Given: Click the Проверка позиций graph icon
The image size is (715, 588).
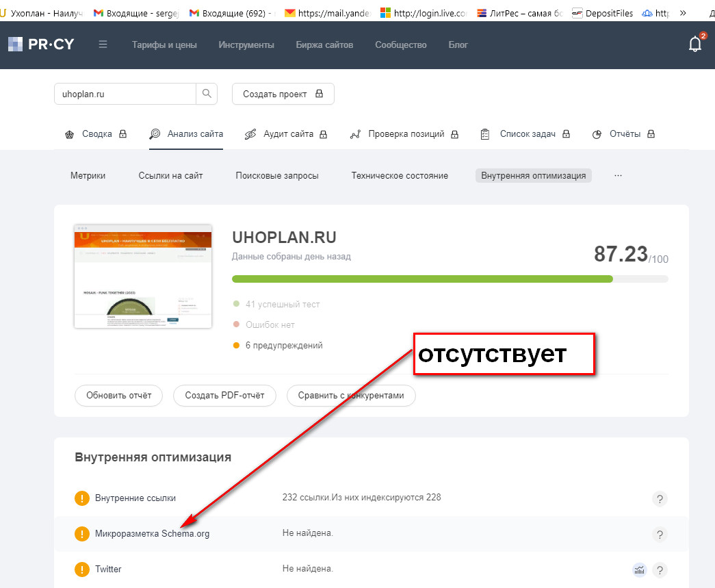Looking at the screenshot, I should coord(355,134).
